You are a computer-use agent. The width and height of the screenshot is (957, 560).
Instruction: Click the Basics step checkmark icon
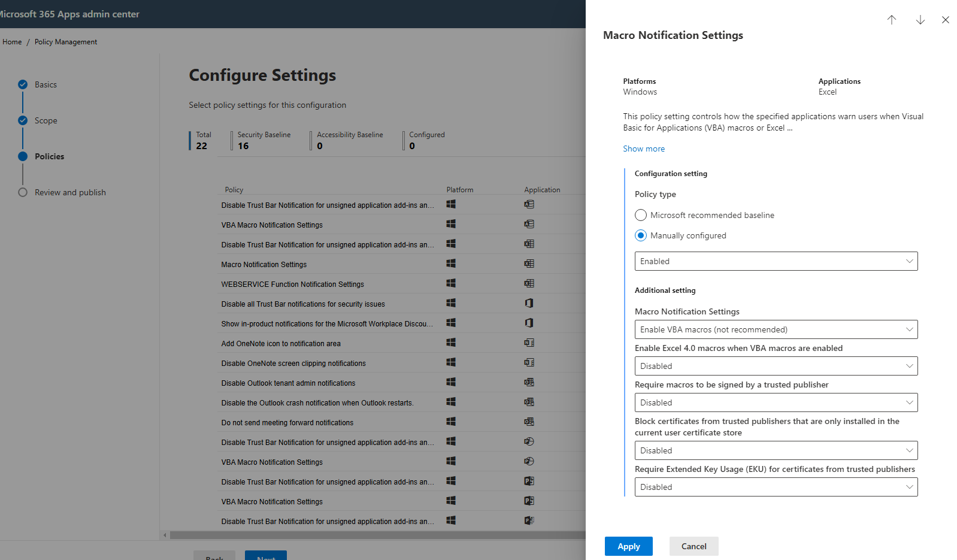23,84
